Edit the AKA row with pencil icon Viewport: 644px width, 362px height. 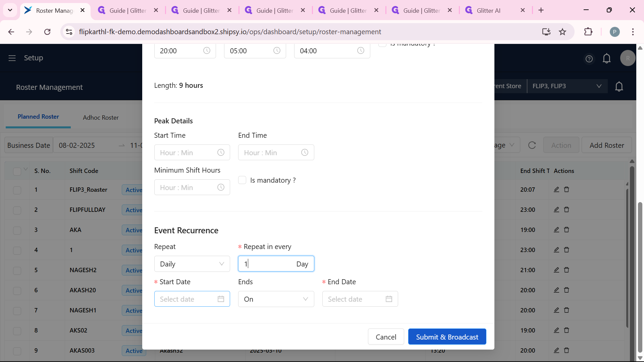(x=556, y=230)
